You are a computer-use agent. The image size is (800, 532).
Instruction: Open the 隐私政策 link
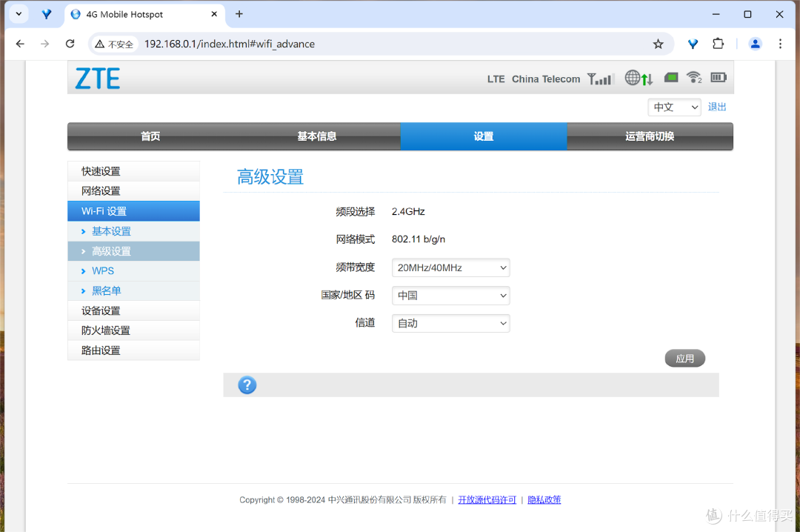544,500
